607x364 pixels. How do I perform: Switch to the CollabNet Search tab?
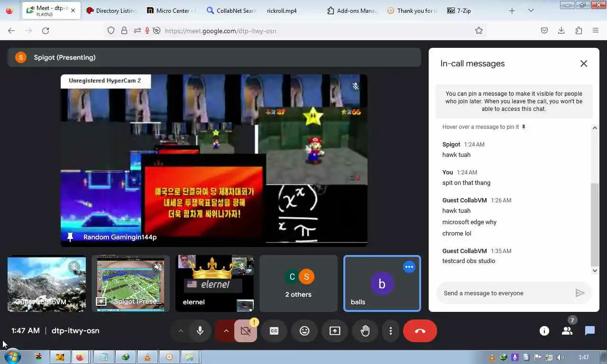[x=232, y=10]
